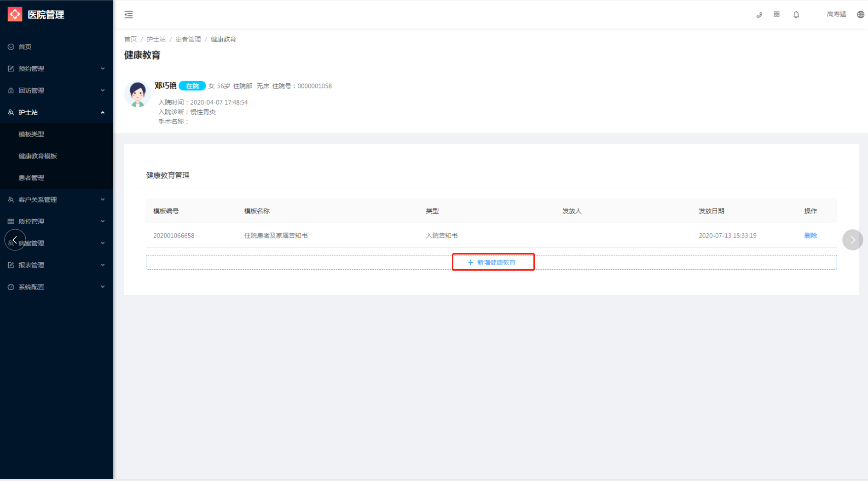The width and height of the screenshot is (868, 481).
Task: Click 入院时间：2020-04-07 17:48:54 text
Action: (203, 102)
